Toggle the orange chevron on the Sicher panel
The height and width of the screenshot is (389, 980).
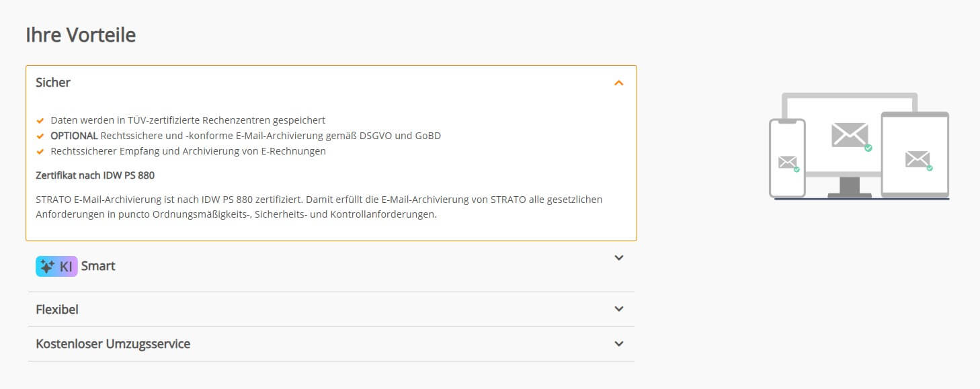619,82
